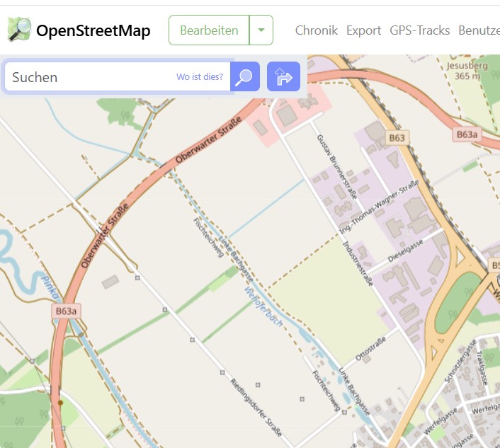The width and height of the screenshot is (500, 448).
Task: Click the search magnifier button
Action: tap(244, 76)
